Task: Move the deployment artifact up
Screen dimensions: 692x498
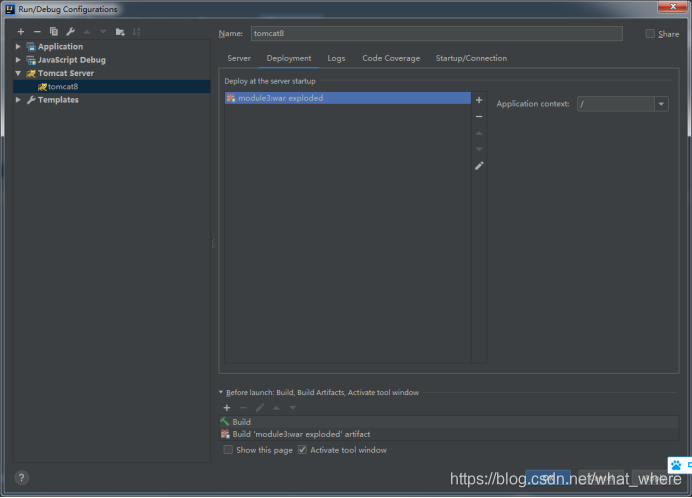Action: pos(479,133)
